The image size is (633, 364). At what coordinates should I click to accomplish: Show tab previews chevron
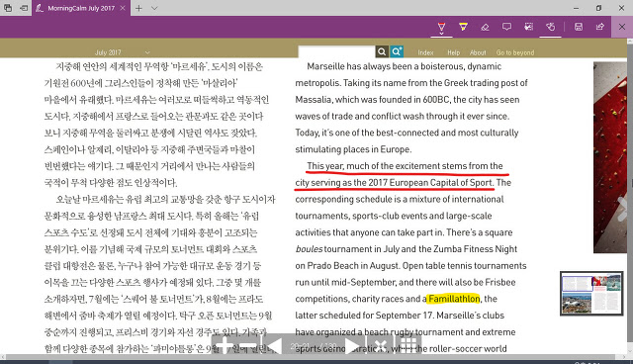pyautogui.click(x=154, y=8)
